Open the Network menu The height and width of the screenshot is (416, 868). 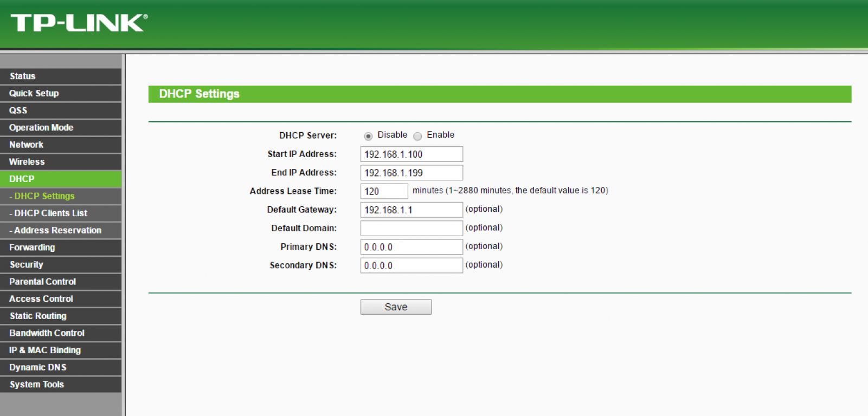click(x=61, y=145)
